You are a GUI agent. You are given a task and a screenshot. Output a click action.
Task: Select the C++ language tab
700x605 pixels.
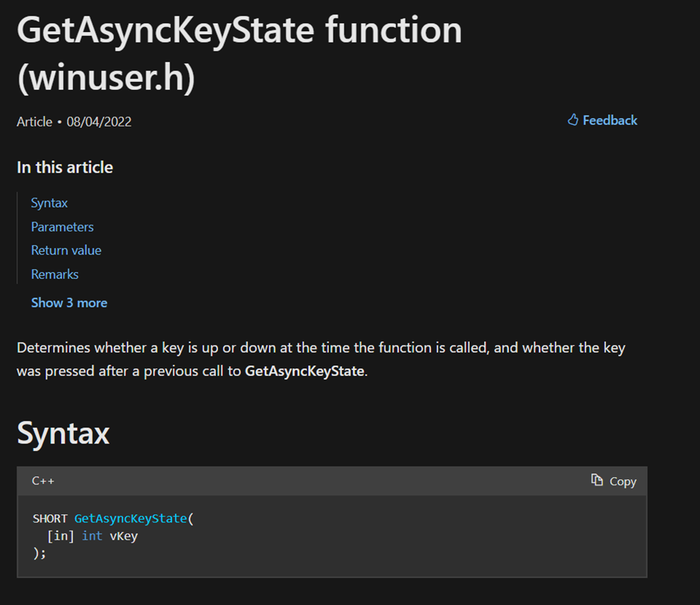click(42, 481)
